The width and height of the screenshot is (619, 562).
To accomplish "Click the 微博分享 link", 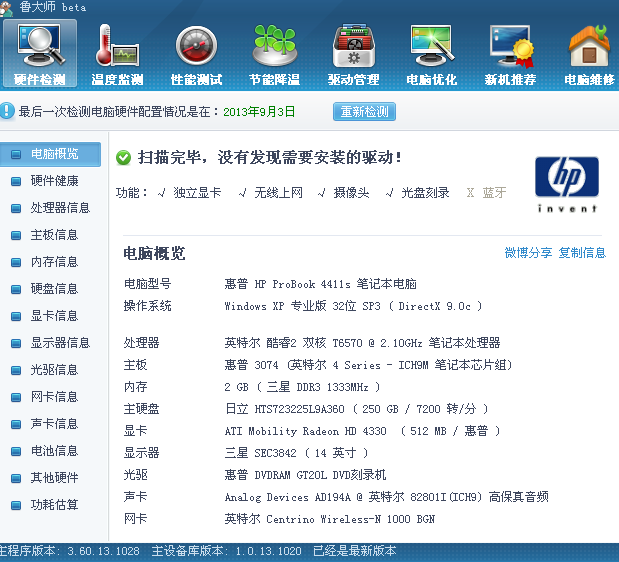I will coord(528,253).
